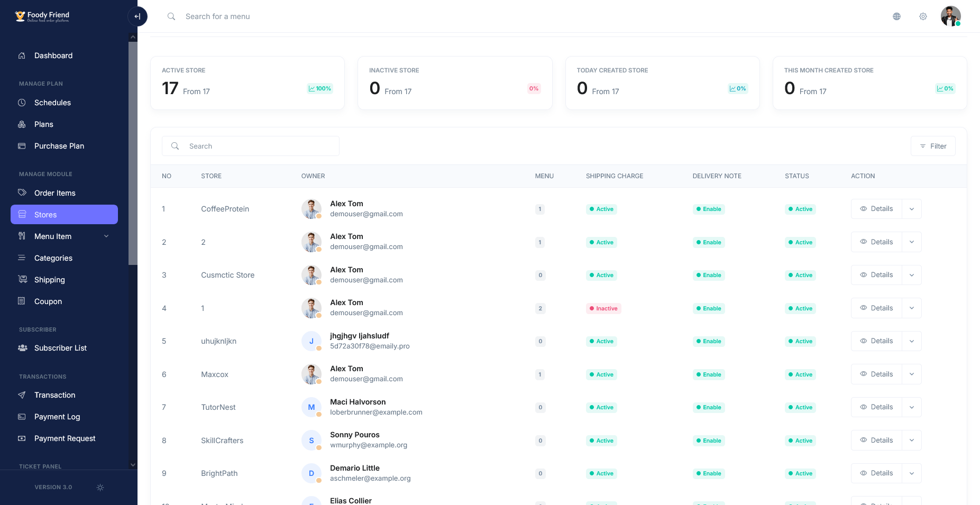Focus the Search for a menu field
Viewport: 980px width, 505px height.
click(x=217, y=16)
